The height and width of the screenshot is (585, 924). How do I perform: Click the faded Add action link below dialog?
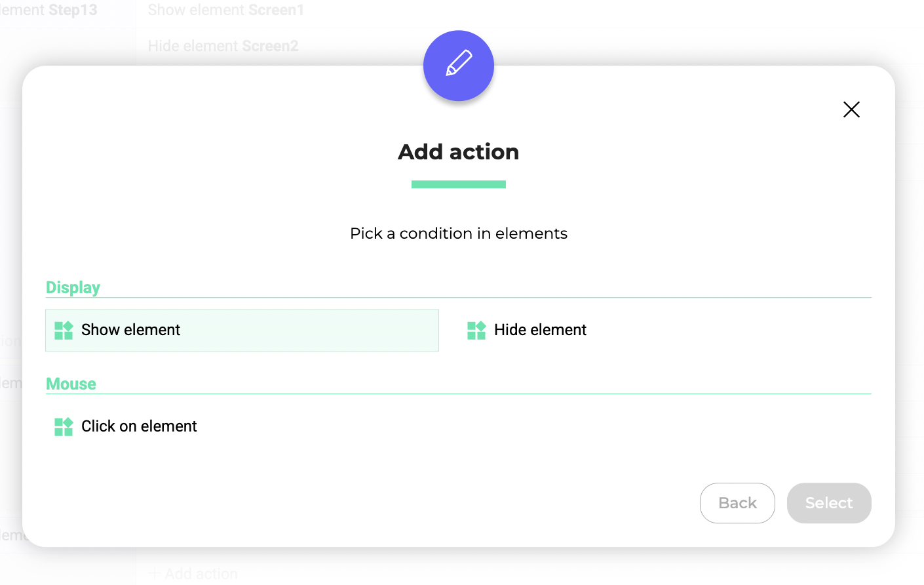tap(201, 574)
